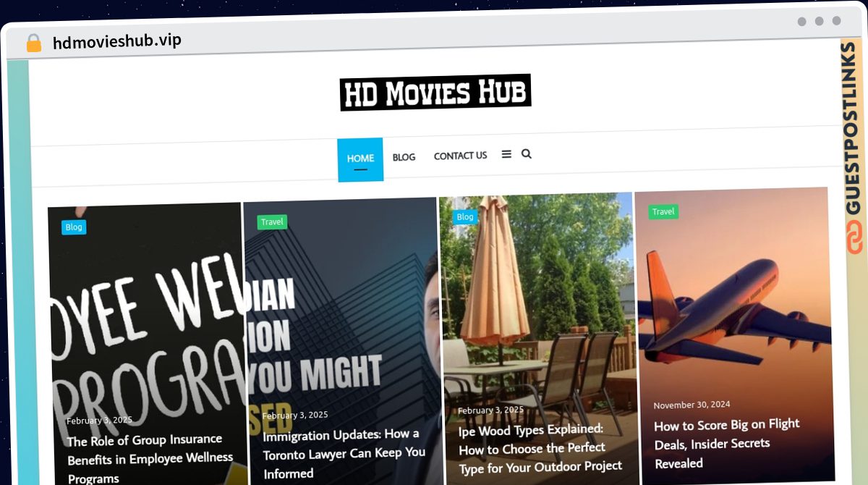Screen dimensions: 868x485
Task: Click the GUESTPOSTLINKS vertical banner text
Action: [854, 130]
